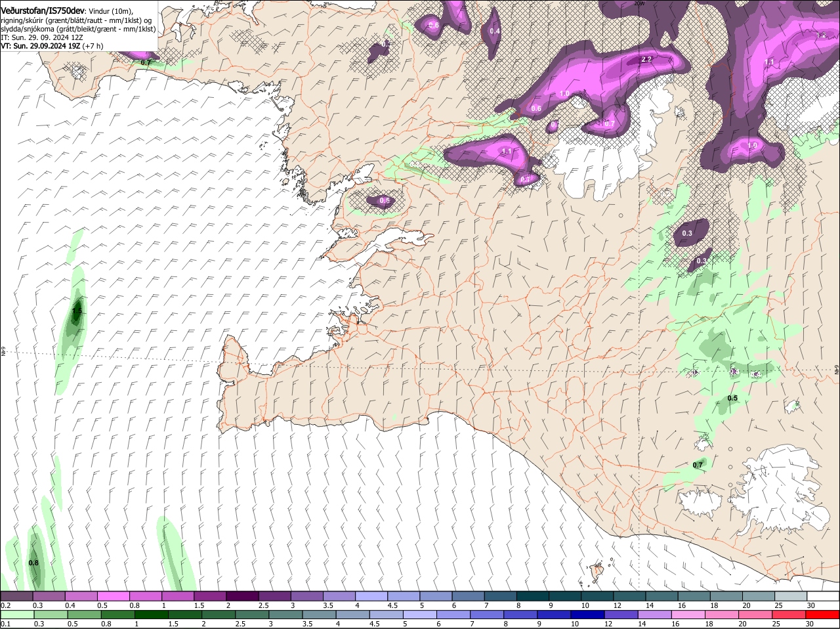Select the bright pink top-row swatch labeled 0.5
The image size is (840, 629).
point(114,596)
